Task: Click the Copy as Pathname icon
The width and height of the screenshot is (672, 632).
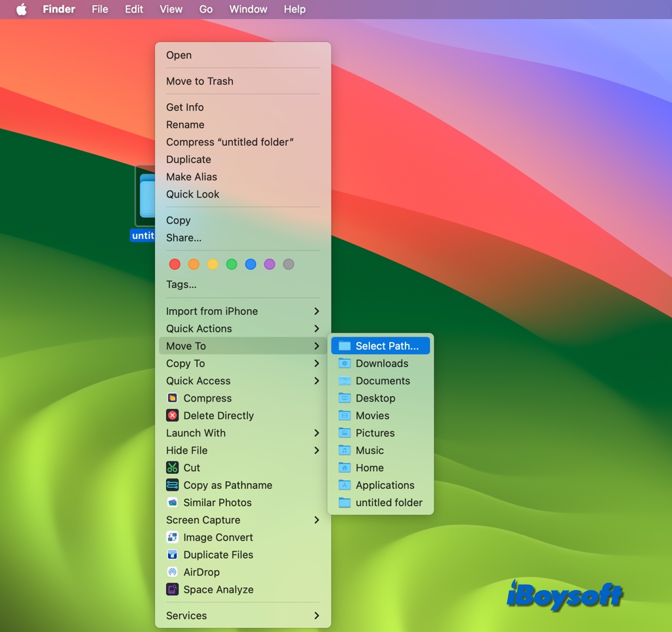Action: 172,485
